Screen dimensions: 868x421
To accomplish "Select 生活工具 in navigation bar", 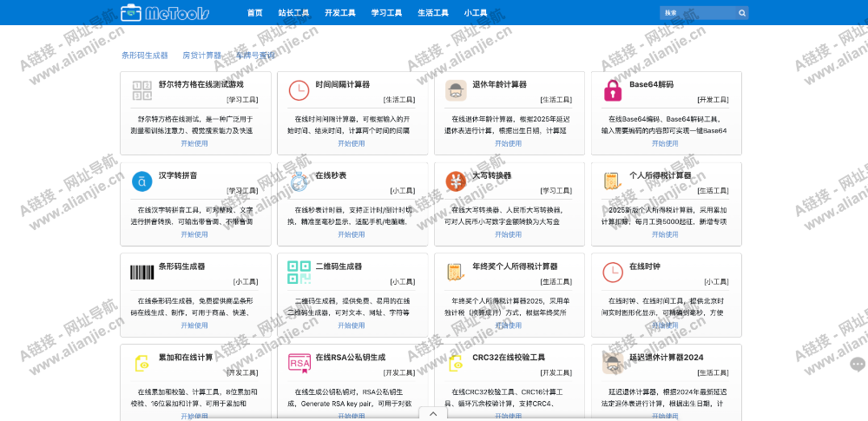I will coord(433,13).
